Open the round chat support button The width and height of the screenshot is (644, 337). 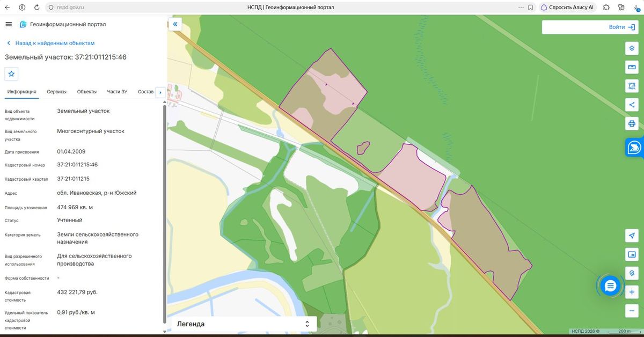[610, 286]
